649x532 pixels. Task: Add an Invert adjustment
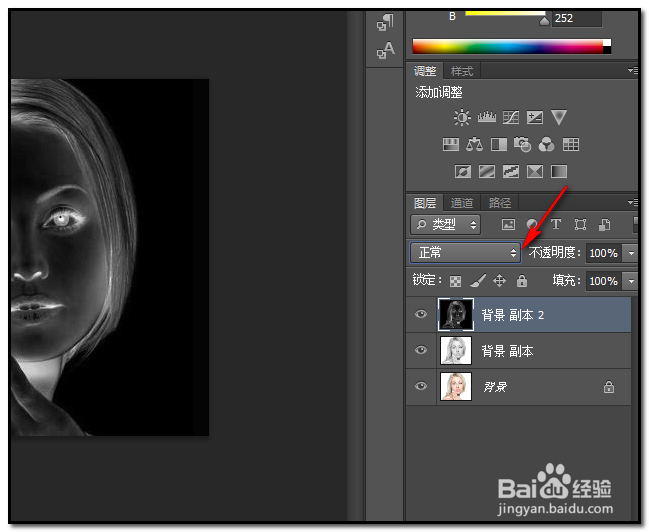coord(463,171)
